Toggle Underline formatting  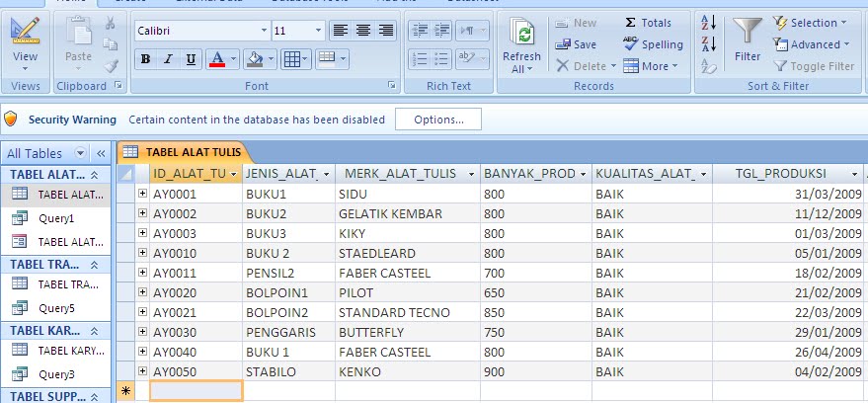[x=191, y=59]
